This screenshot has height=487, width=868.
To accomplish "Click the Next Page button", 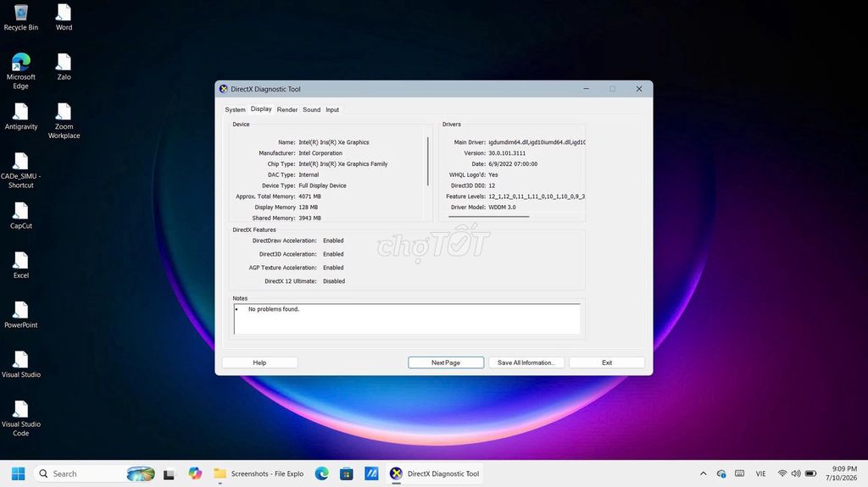I will tap(446, 362).
